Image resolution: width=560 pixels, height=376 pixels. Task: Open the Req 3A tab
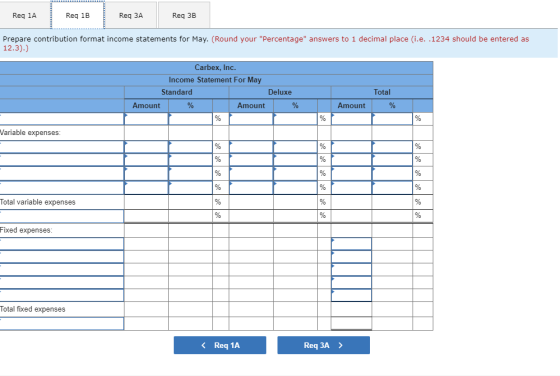click(131, 15)
